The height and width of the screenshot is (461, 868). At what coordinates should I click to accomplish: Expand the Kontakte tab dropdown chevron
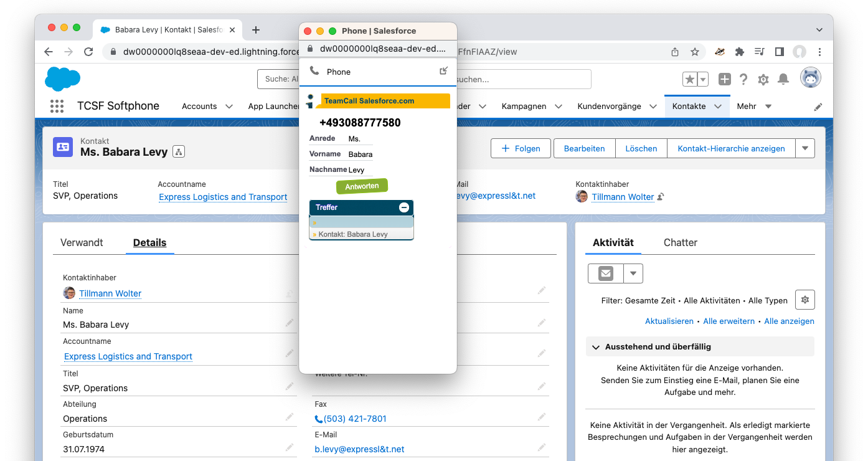718,107
